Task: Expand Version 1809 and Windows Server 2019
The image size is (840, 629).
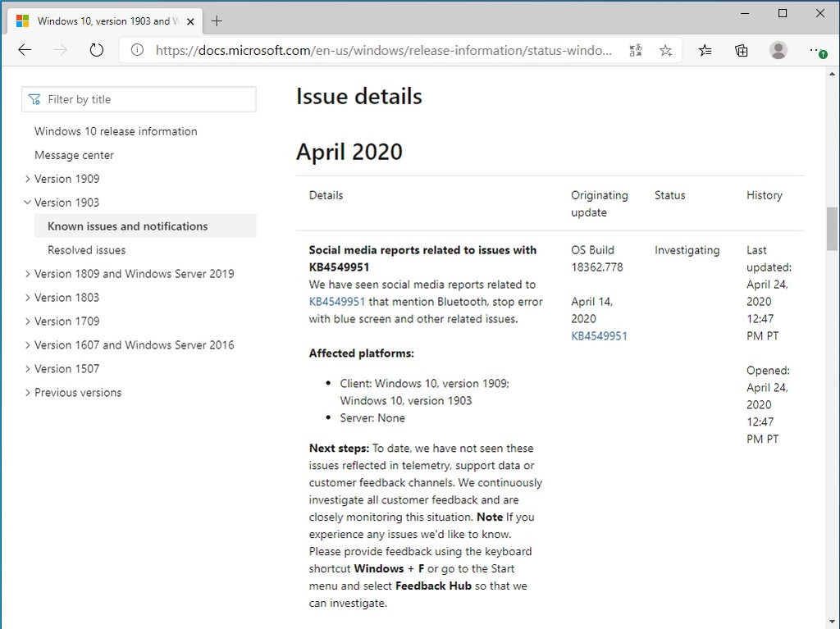Action: point(28,274)
